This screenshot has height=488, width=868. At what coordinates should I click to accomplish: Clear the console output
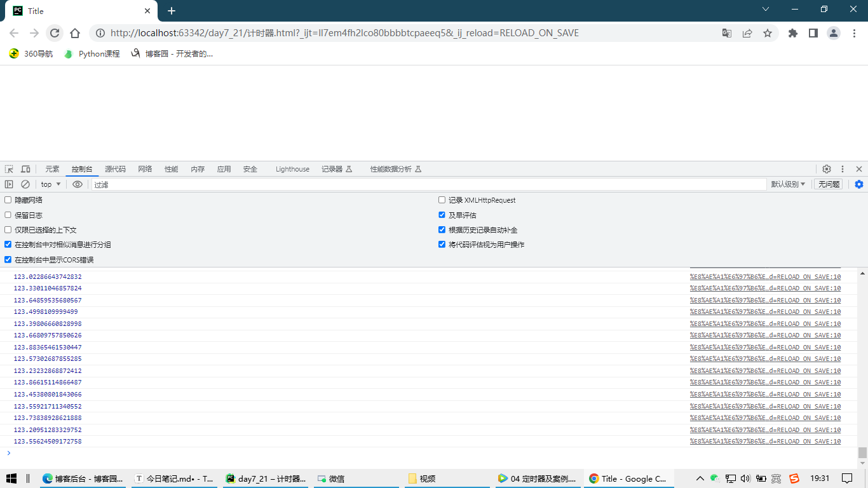pos(25,184)
